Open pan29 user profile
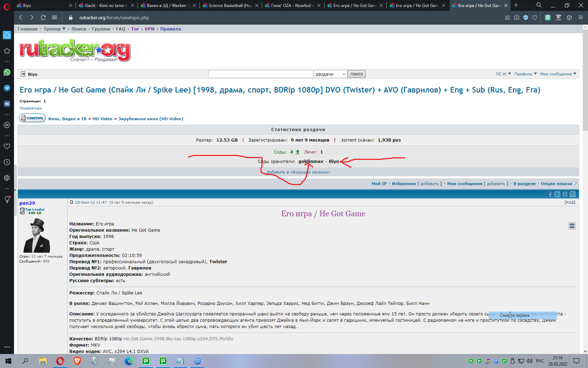The height and width of the screenshot is (368, 588). coord(27,203)
